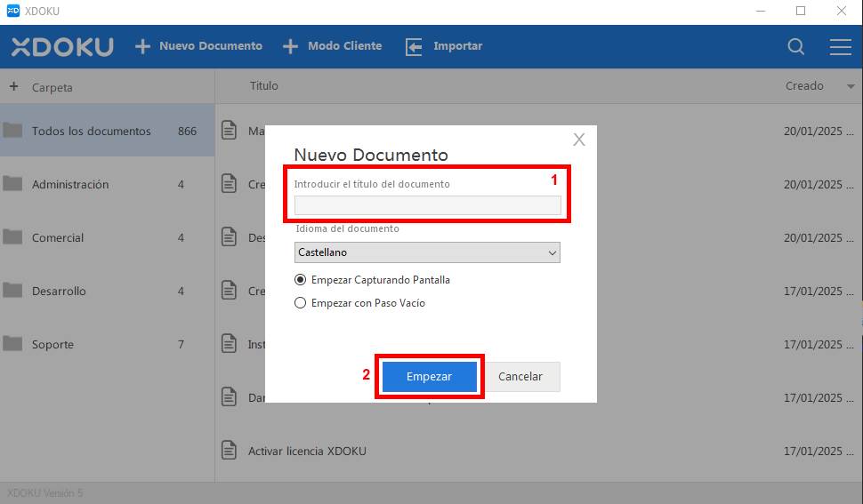Click document icon in the first list row
The width and height of the screenshot is (863, 504).
point(229,131)
